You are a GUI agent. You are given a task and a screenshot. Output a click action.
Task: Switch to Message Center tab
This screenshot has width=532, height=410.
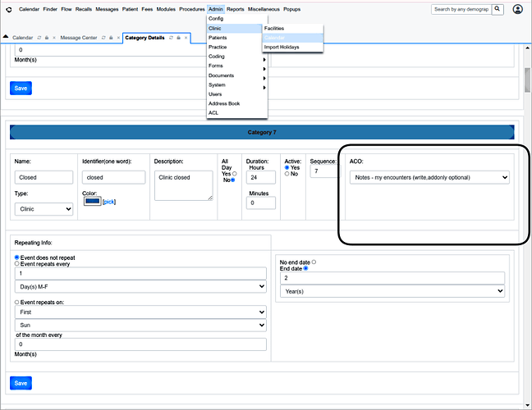79,38
